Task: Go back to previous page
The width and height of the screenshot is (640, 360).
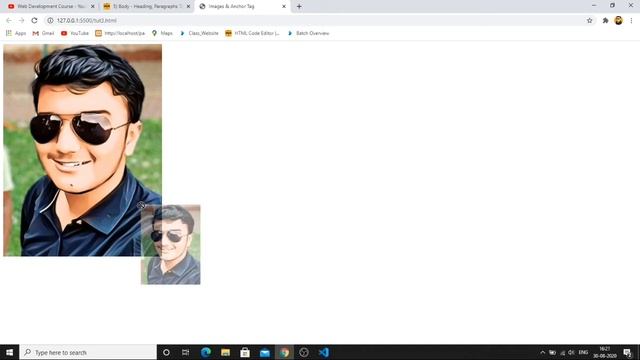Action: [x=9, y=20]
